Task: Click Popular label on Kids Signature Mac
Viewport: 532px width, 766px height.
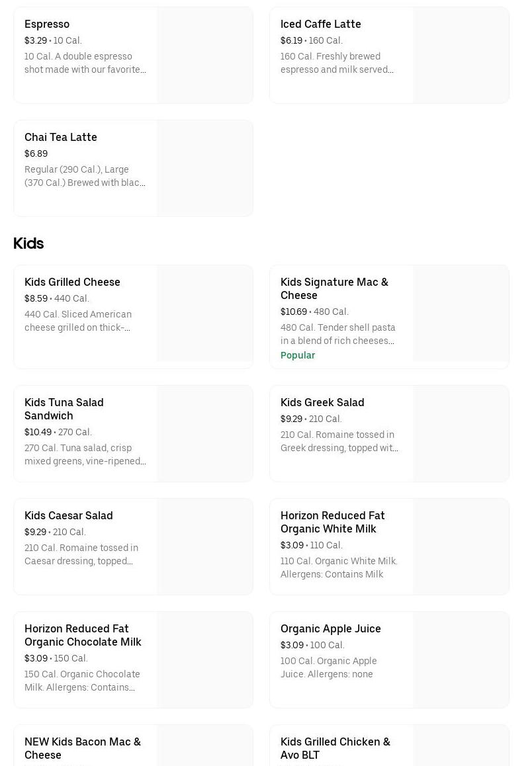Action: point(298,355)
